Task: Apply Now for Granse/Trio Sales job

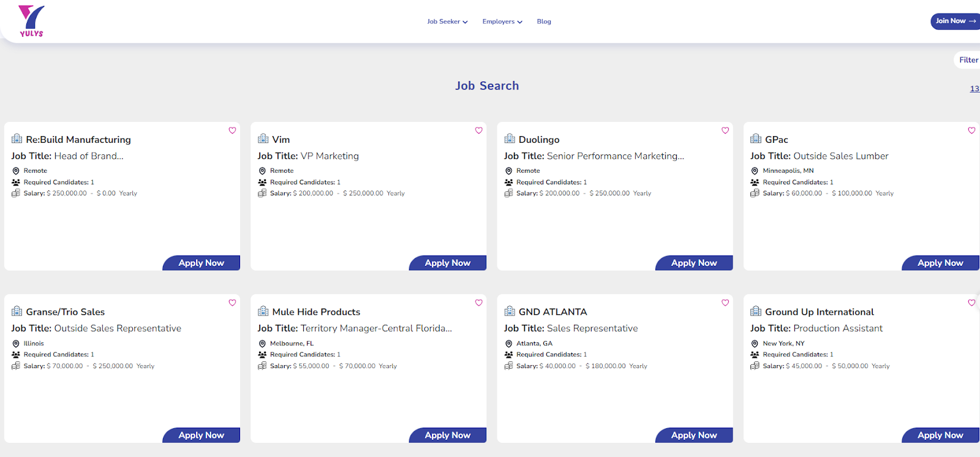Action: click(x=202, y=435)
